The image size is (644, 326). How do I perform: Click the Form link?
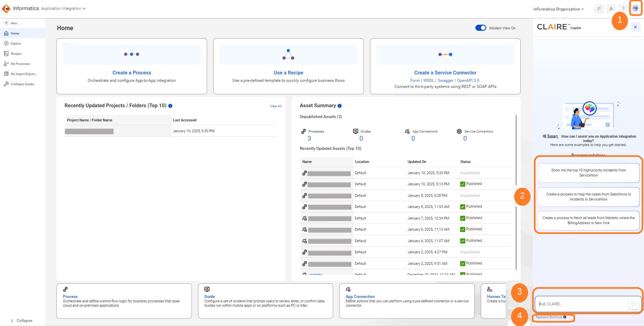[415, 80]
